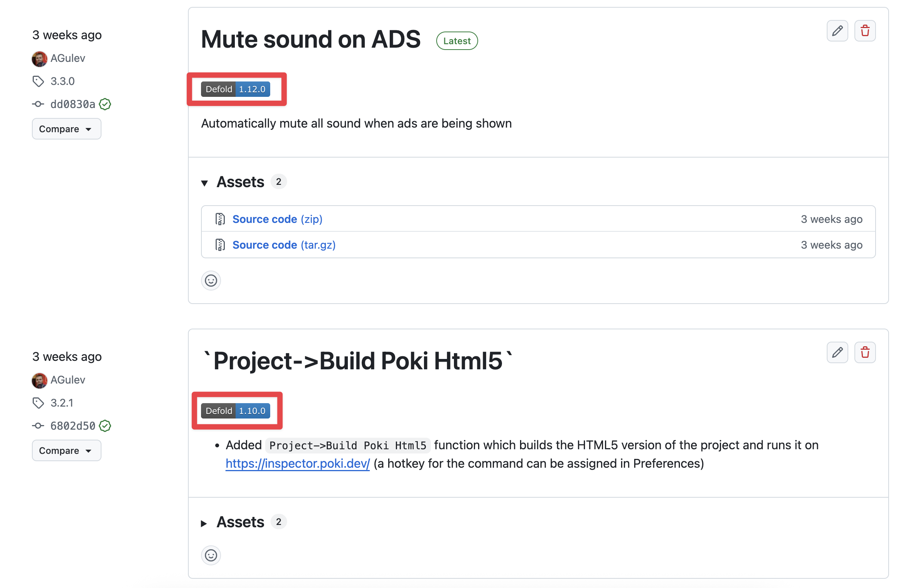Open commit dd0830a
This screenshot has height=588, width=904.
click(73, 104)
